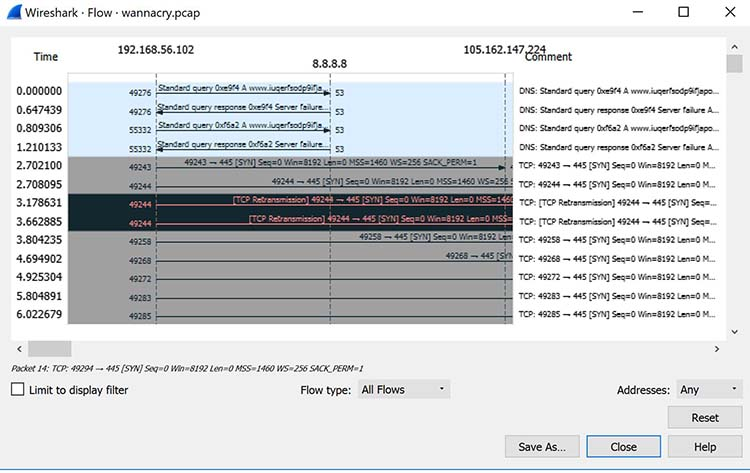Click TCP comment 49283 → 445 SYN
750x473 pixels.
click(x=618, y=296)
